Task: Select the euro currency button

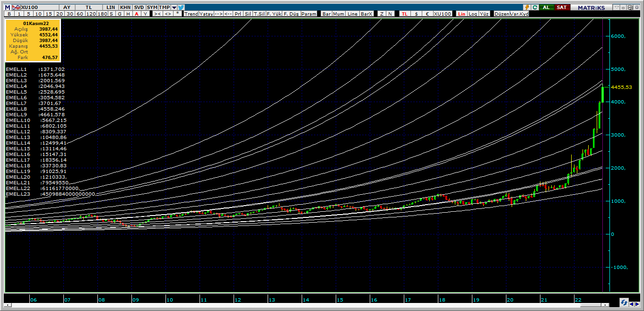Action: (x=427, y=14)
